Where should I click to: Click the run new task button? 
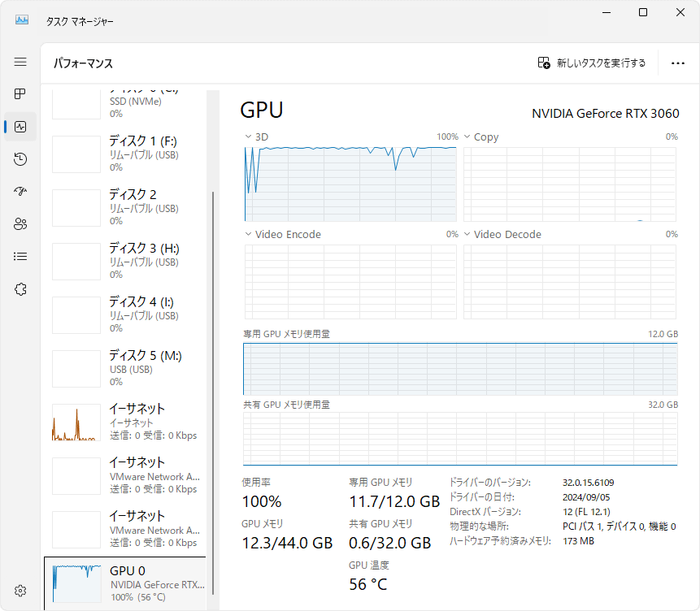coord(592,63)
